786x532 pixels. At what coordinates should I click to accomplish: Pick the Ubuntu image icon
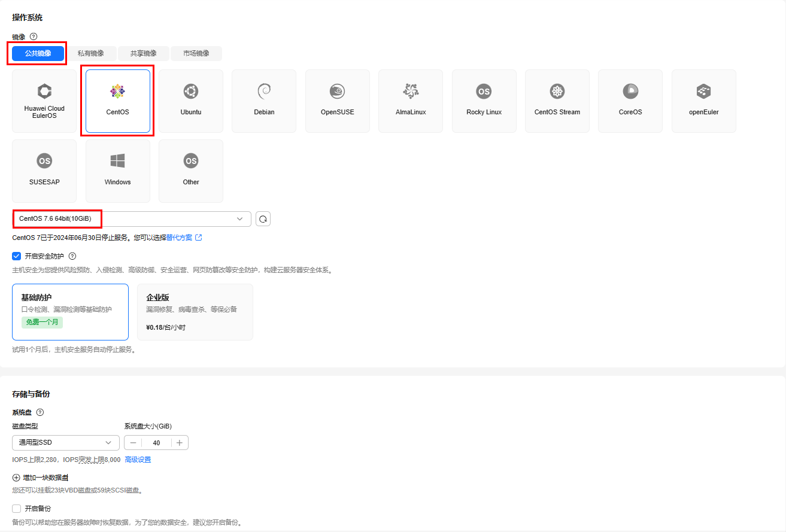click(191, 92)
